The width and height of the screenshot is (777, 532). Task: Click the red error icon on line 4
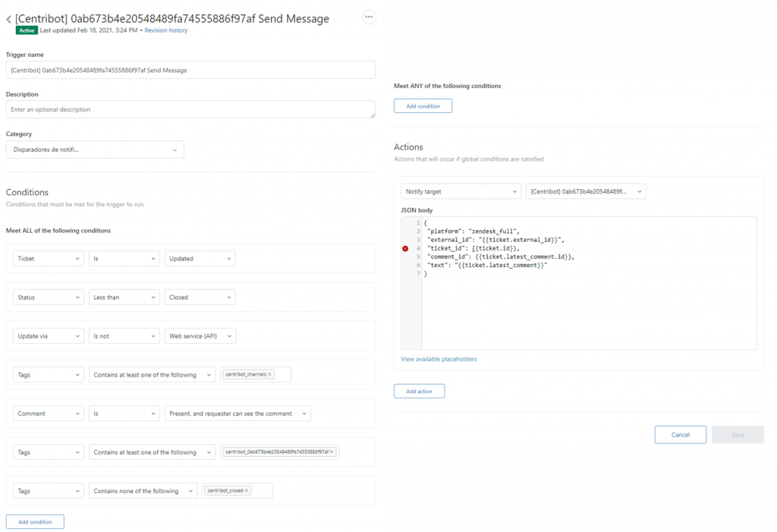[x=405, y=248]
